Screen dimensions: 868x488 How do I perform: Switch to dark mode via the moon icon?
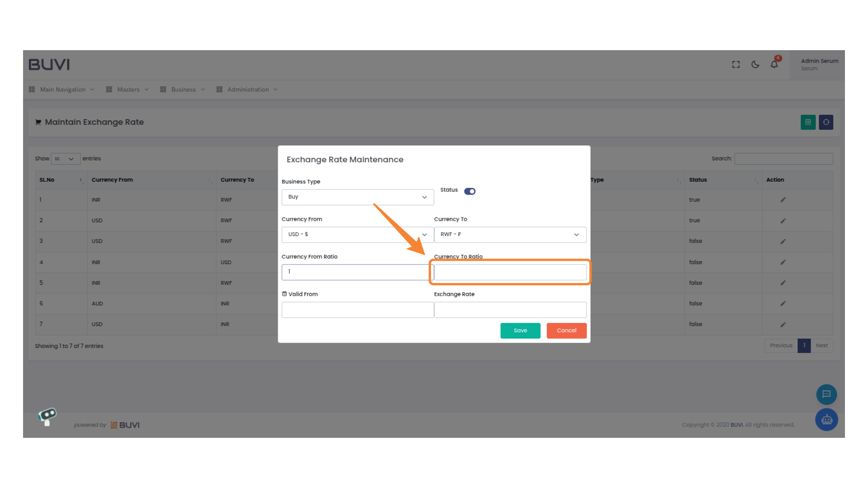coord(755,65)
